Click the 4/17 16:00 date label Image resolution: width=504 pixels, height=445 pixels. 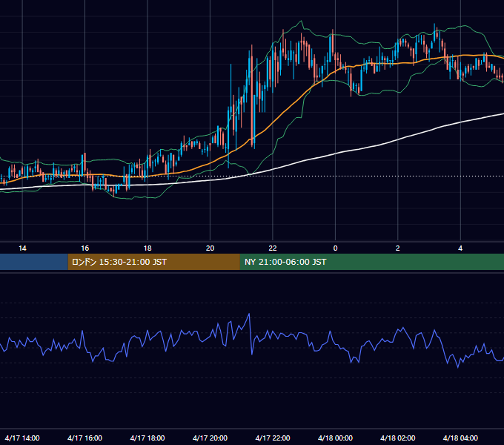pyautogui.click(x=84, y=438)
